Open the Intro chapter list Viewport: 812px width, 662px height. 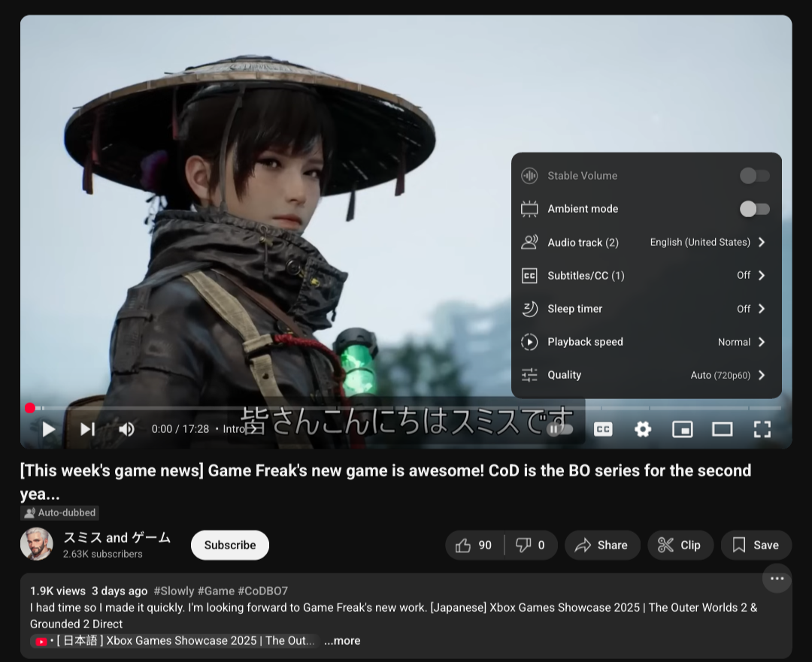coord(241,429)
